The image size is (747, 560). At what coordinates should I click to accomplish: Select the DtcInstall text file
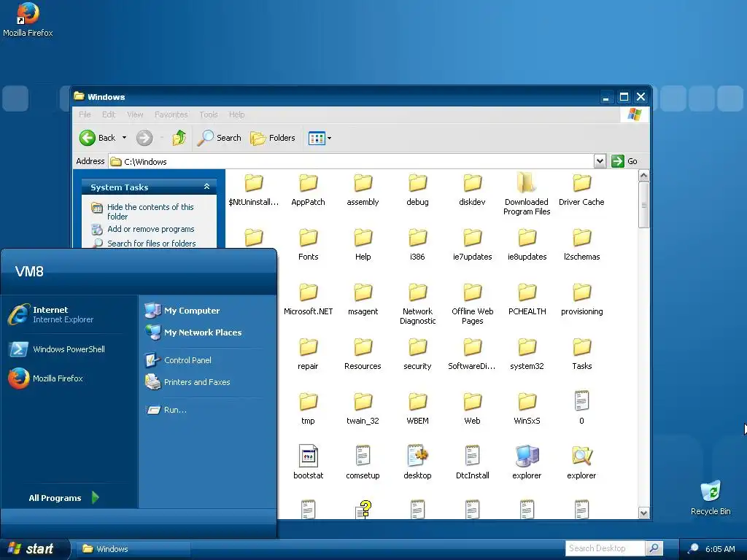click(473, 462)
